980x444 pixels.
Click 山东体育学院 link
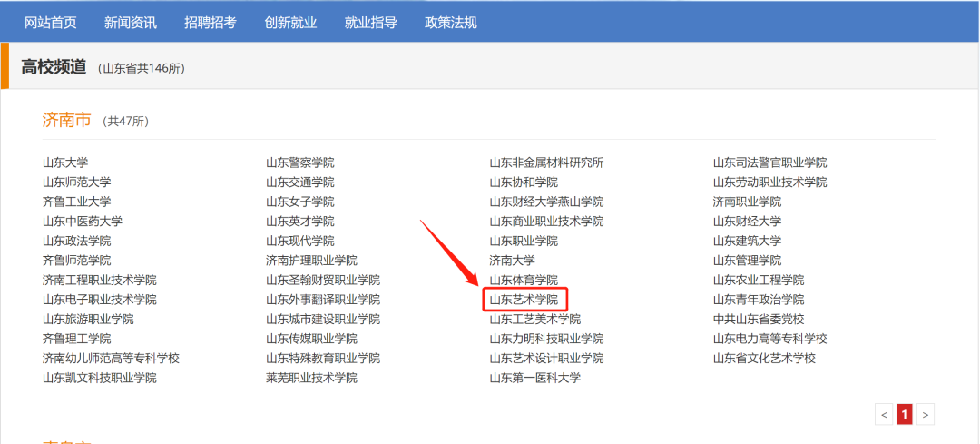[524, 281]
